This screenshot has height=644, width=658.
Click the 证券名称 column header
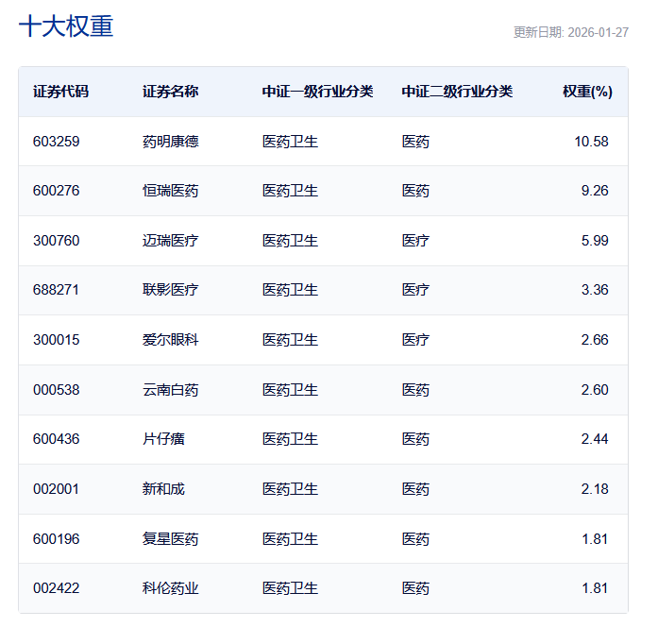(170, 92)
